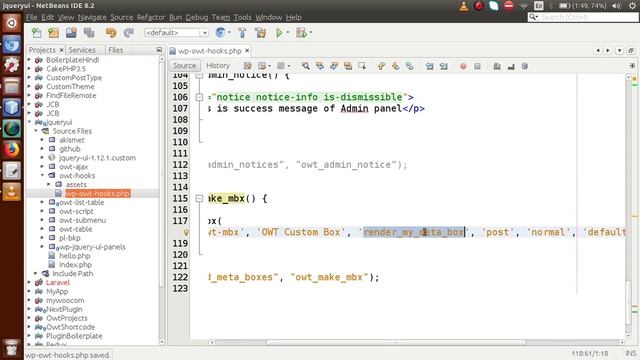Open the browser selection dropdown arrow
The height and width of the screenshot is (360, 640).
point(229,33)
